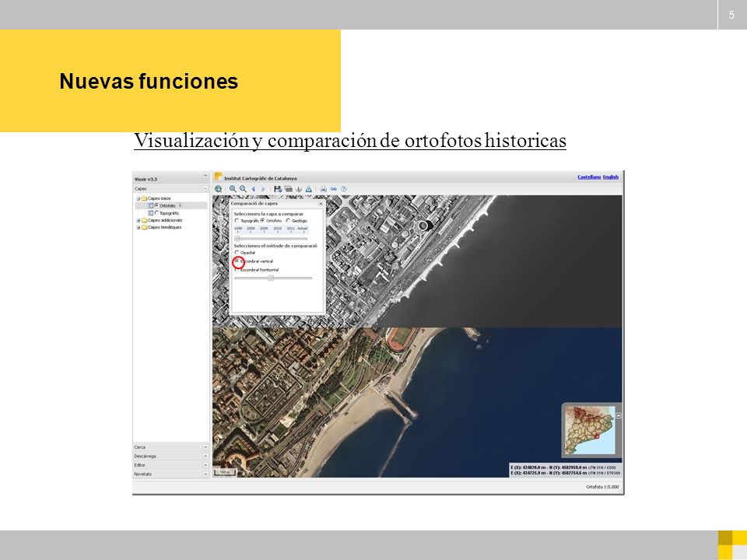Click the Novetats panel header

(171, 474)
